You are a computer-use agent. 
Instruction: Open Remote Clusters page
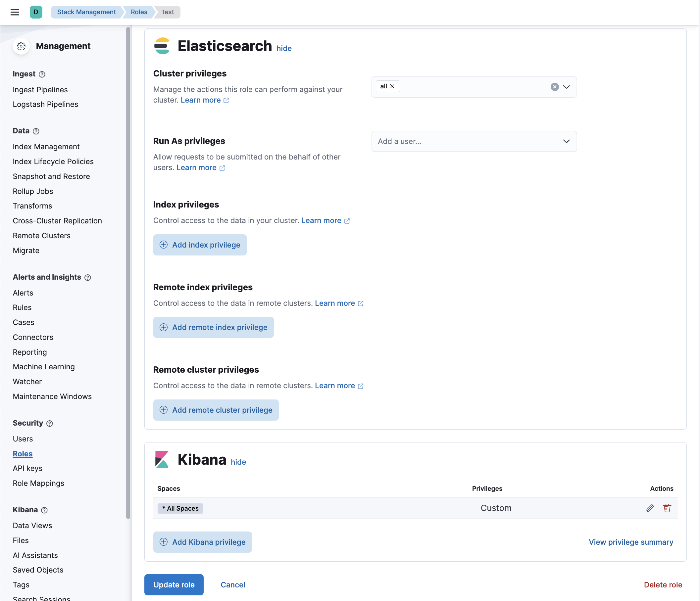(41, 236)
